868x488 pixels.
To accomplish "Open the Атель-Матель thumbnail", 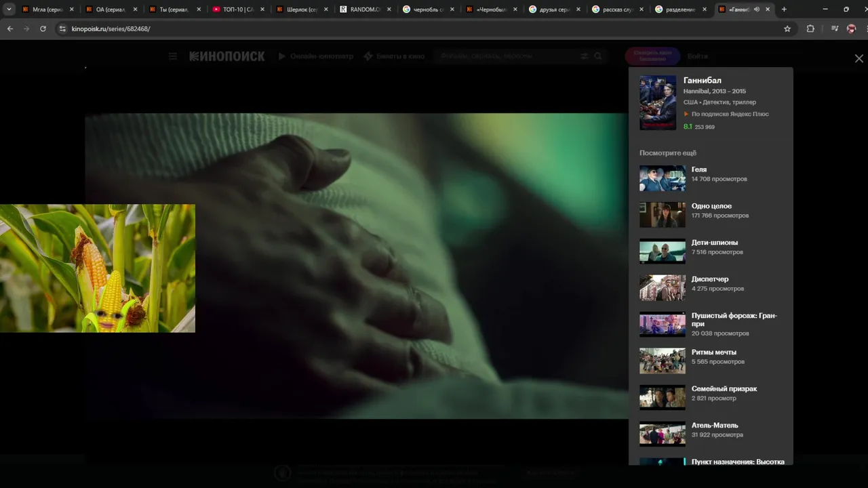I will (663, 434).
